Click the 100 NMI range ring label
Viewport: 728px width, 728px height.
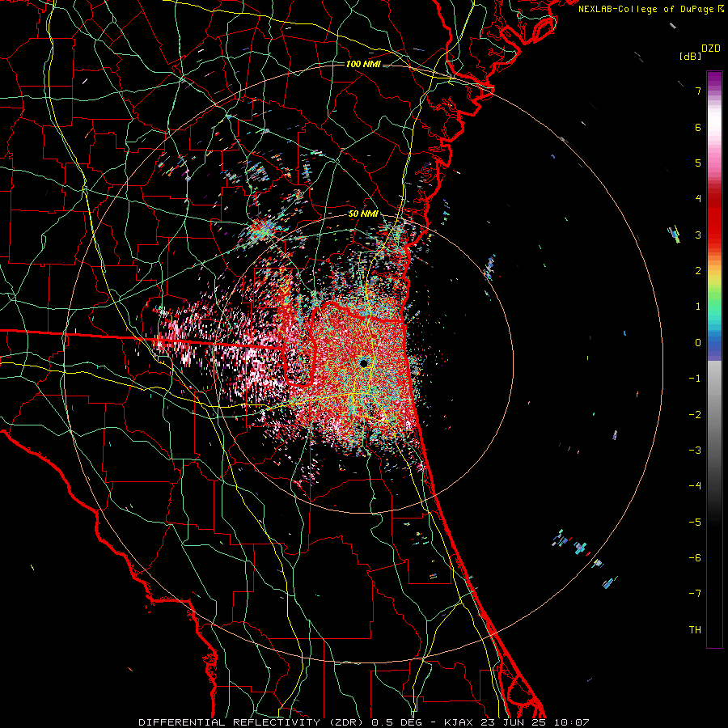(363, 64)
